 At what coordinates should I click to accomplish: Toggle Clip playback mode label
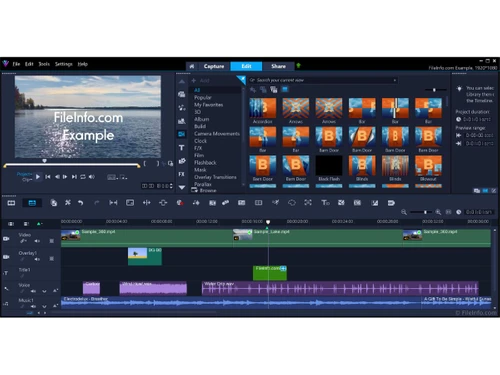27,179
